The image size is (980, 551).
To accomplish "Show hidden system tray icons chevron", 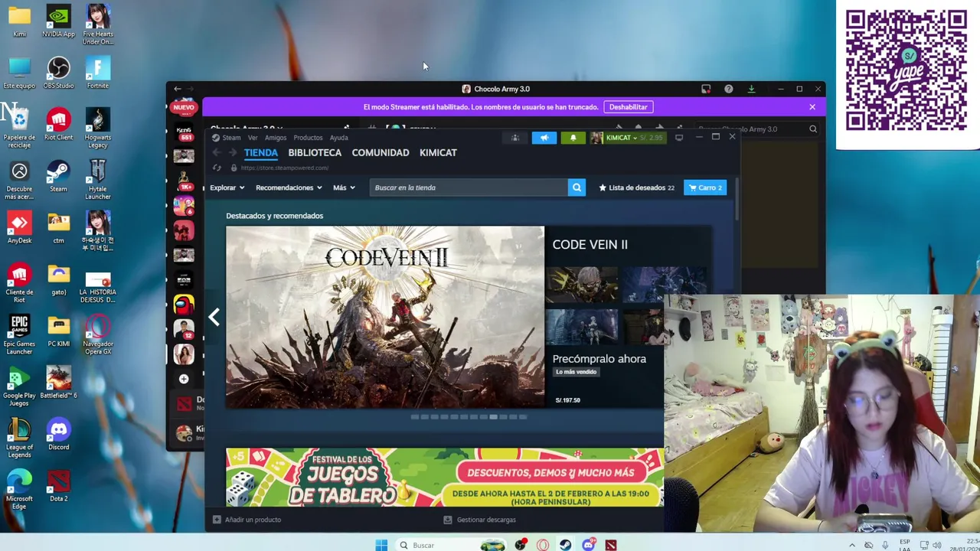I will point(851,546).
